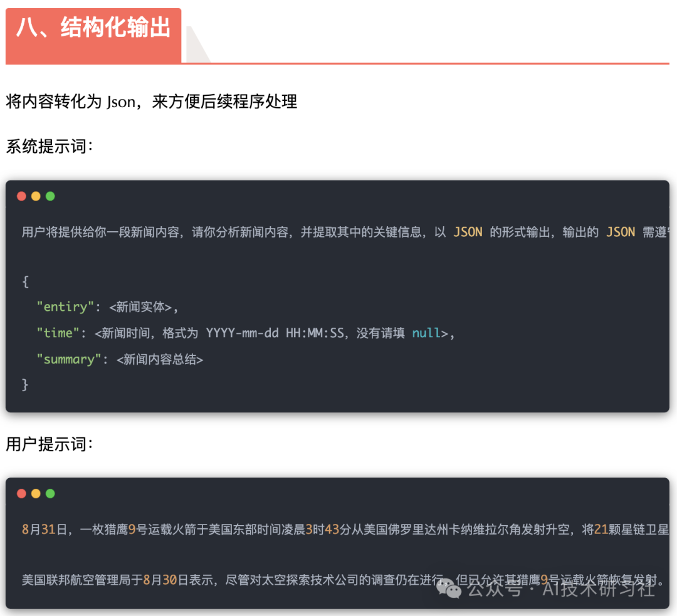
Task: Click the heading "八、结构化输出"
Action: click(93, 28)
